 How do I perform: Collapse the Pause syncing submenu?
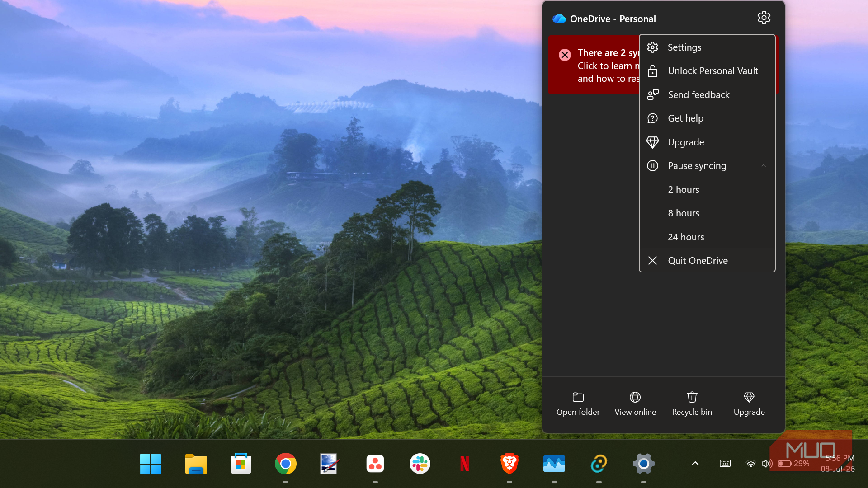click(x=707, y=166)
